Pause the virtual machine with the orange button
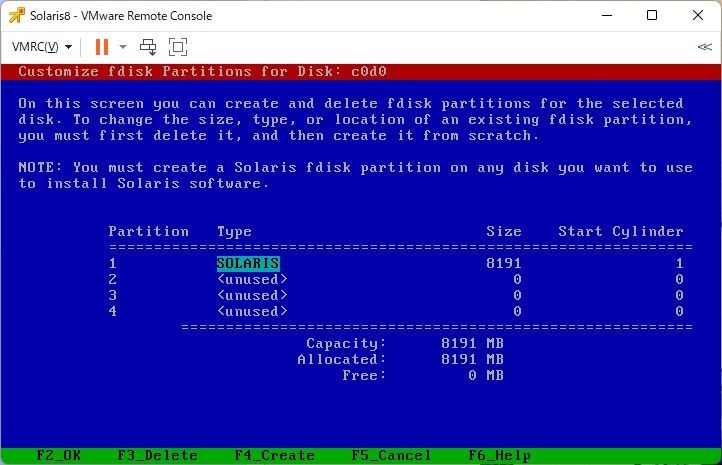The image size is (722, 465). [x=102, y=46]
